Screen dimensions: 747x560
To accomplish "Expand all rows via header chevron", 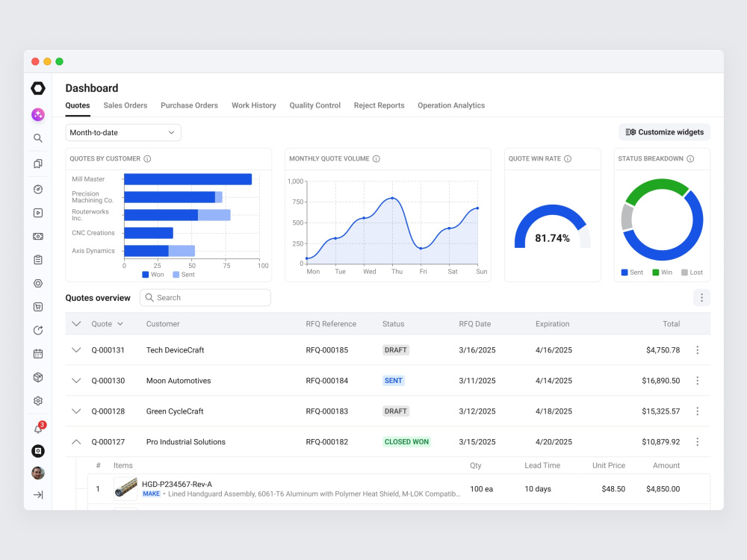I will (76, 324).
